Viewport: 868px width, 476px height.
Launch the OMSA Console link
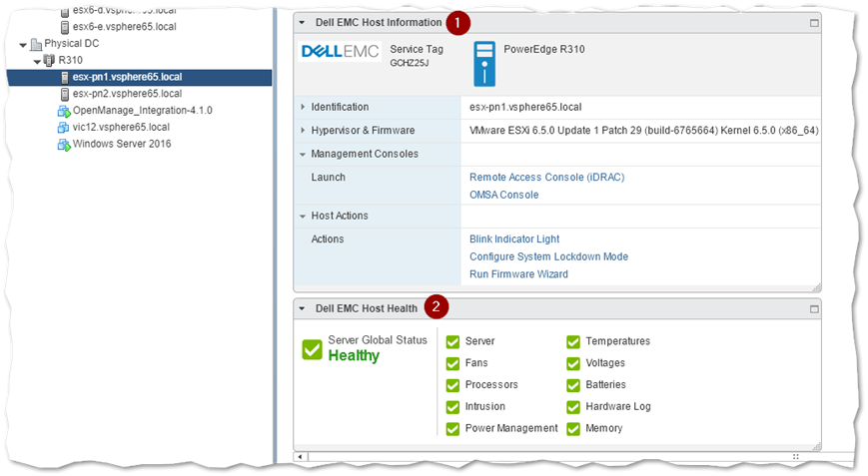tap(503, 195)
